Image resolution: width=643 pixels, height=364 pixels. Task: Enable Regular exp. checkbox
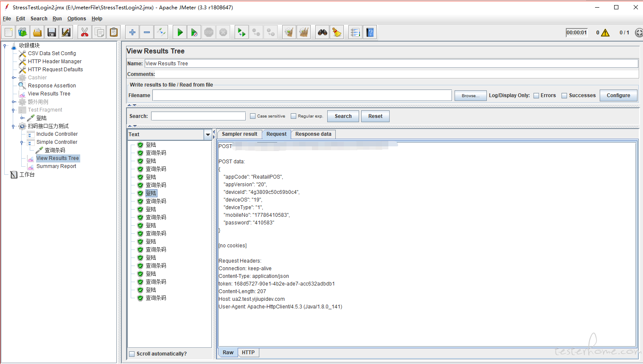point(293,116)
